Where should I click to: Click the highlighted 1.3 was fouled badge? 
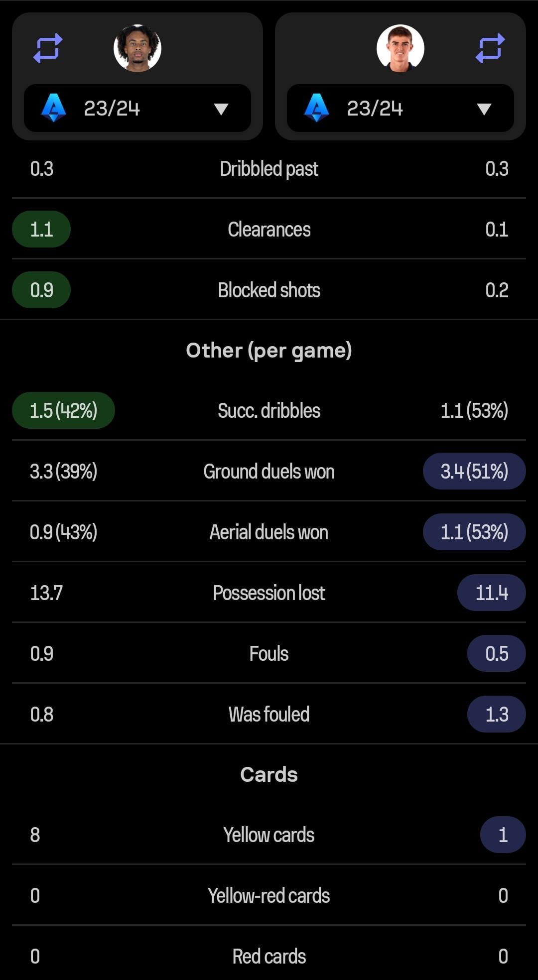click(x=496, y=715)
